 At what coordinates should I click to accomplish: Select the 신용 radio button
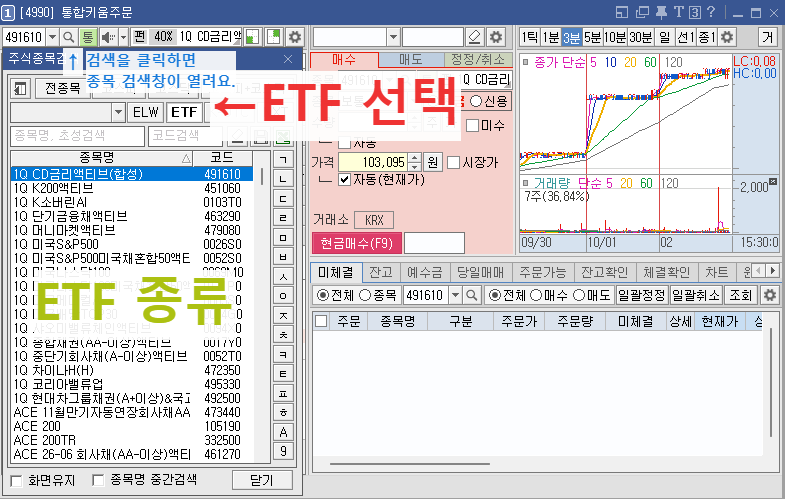[476, 101]
